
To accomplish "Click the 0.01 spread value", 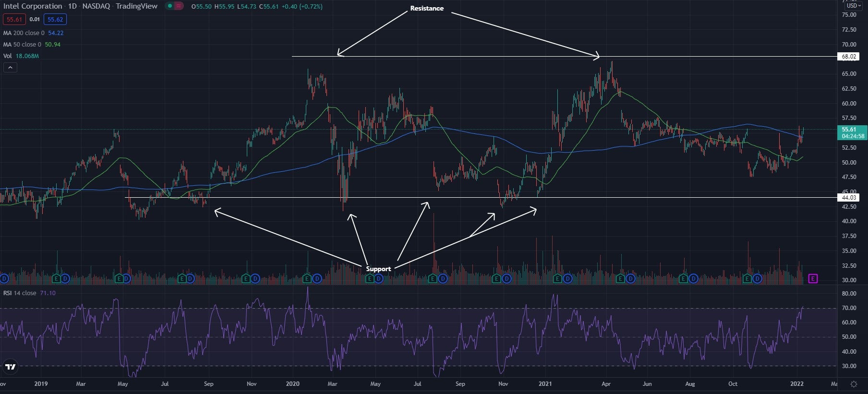I will (x=35, y=20).
